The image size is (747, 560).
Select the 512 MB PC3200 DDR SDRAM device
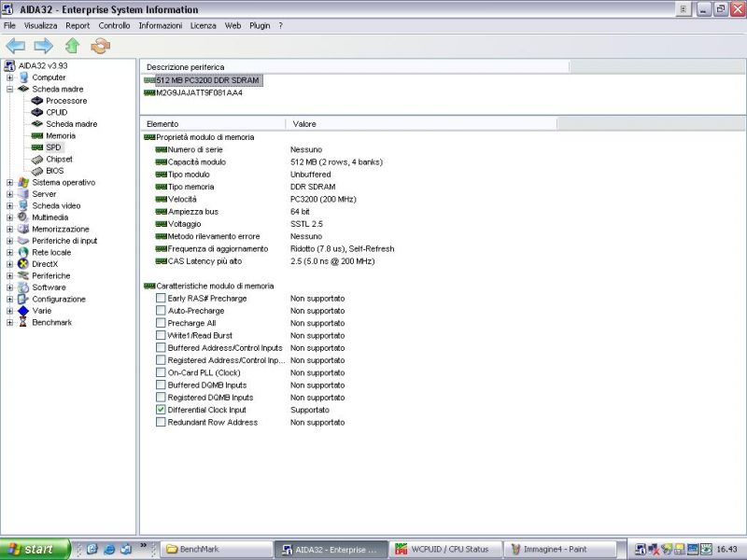207,80
